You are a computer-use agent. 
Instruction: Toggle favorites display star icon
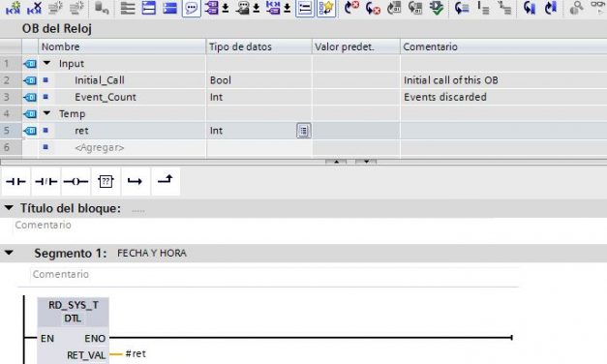pos(326,8)
